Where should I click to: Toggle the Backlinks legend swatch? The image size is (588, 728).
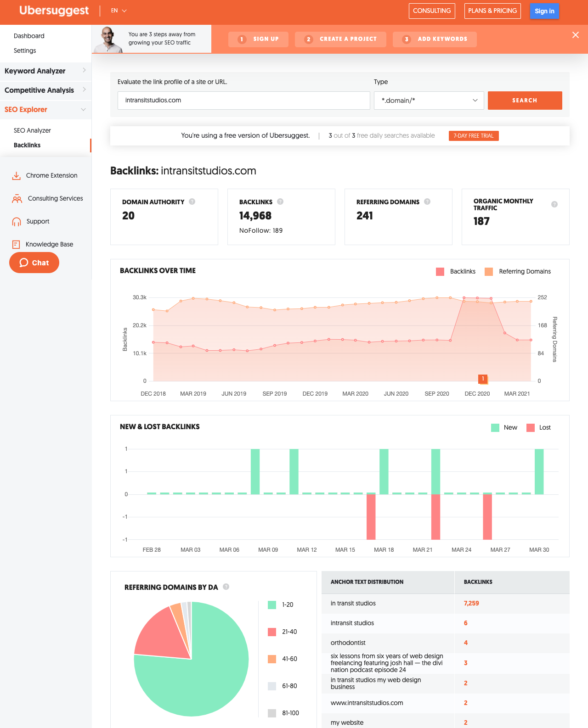[x=440, y=272]
